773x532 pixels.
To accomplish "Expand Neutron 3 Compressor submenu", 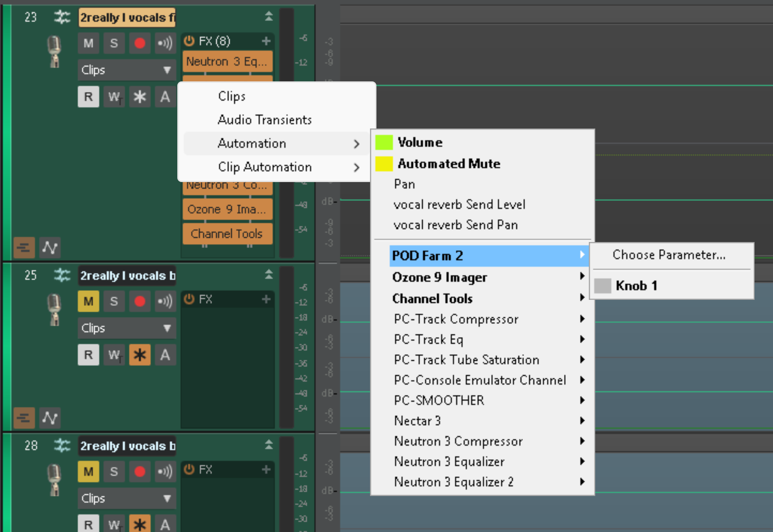I will pos(489,442).
